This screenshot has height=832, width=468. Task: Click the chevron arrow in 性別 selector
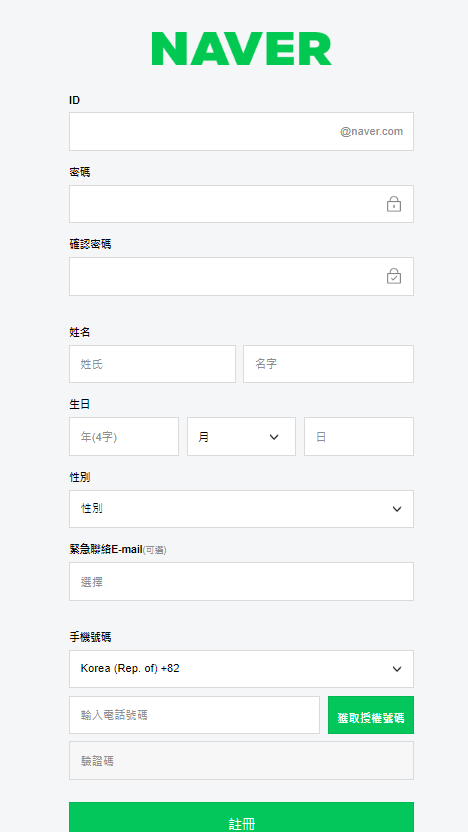coord(397,509)
